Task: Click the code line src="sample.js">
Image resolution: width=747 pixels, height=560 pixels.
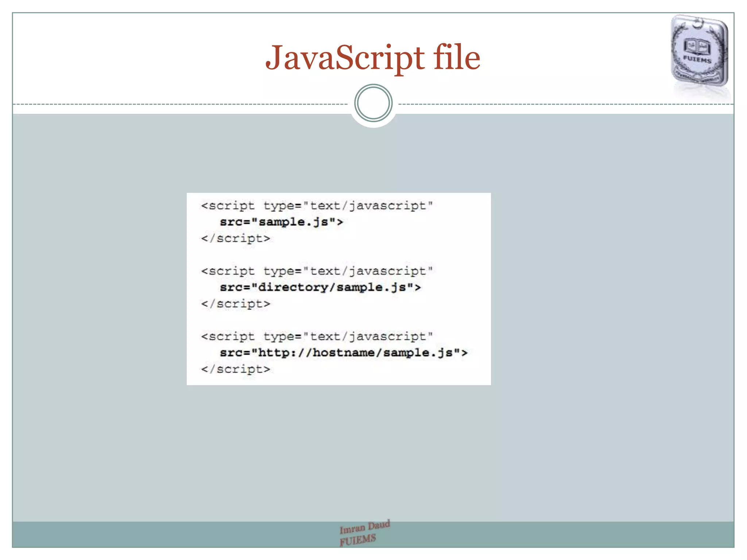Action: pos(281,222)
